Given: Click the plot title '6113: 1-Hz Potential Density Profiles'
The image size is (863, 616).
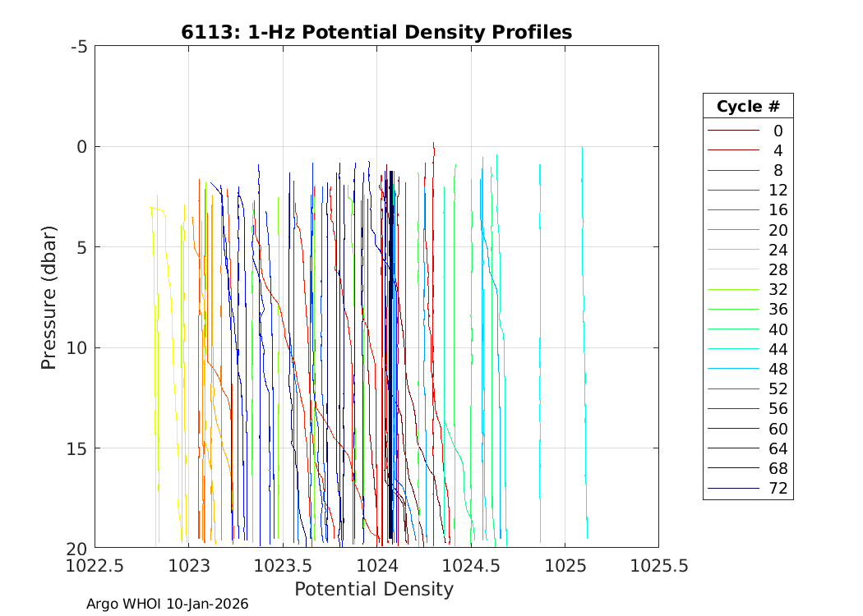Looking at the screenshot, I should pos(376,32).
